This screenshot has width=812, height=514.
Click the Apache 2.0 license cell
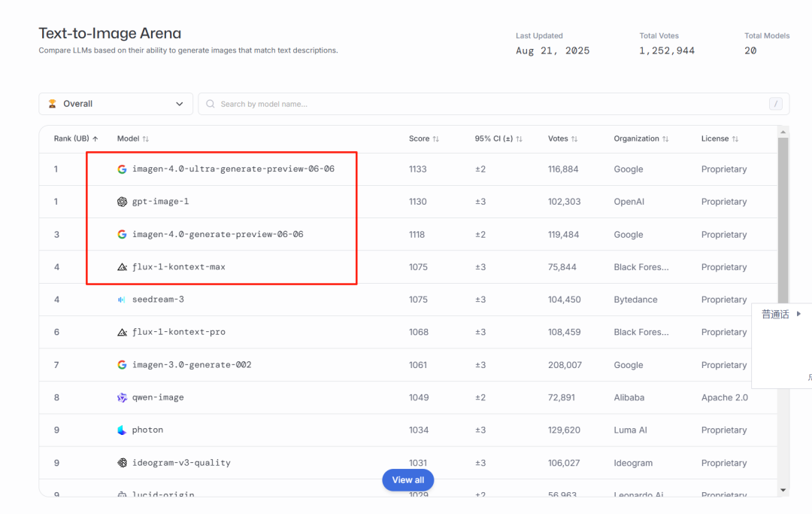pyautogui.click(x=725, y=397)
